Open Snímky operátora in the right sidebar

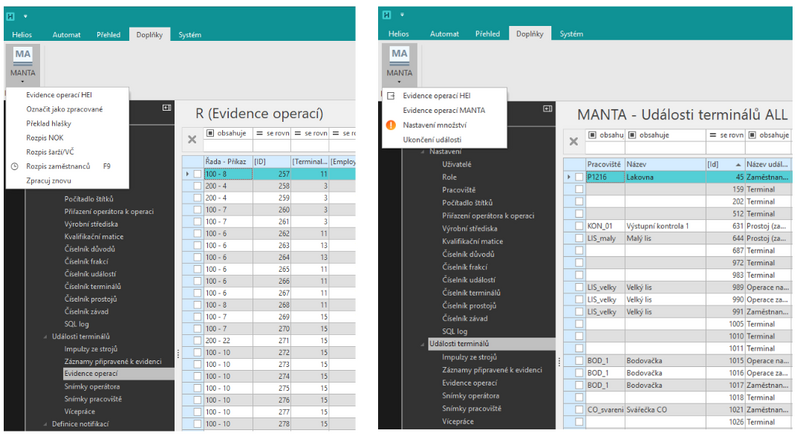coord(470,396)
